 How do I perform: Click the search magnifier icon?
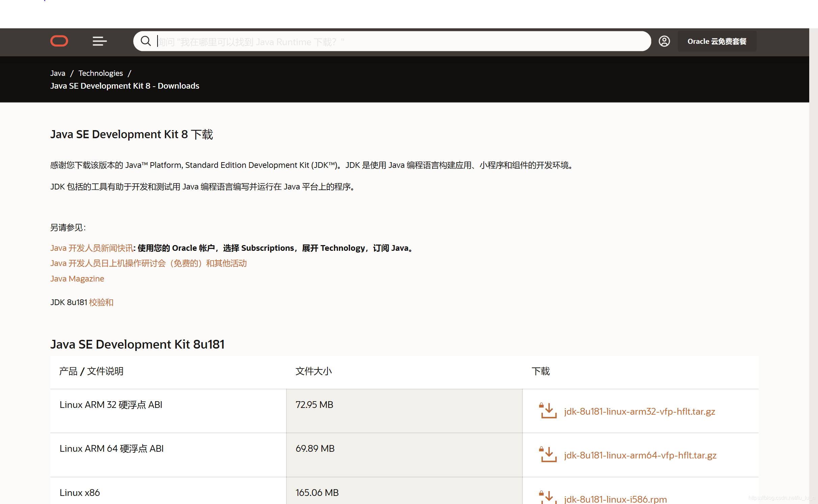click(x=146, y=41)
